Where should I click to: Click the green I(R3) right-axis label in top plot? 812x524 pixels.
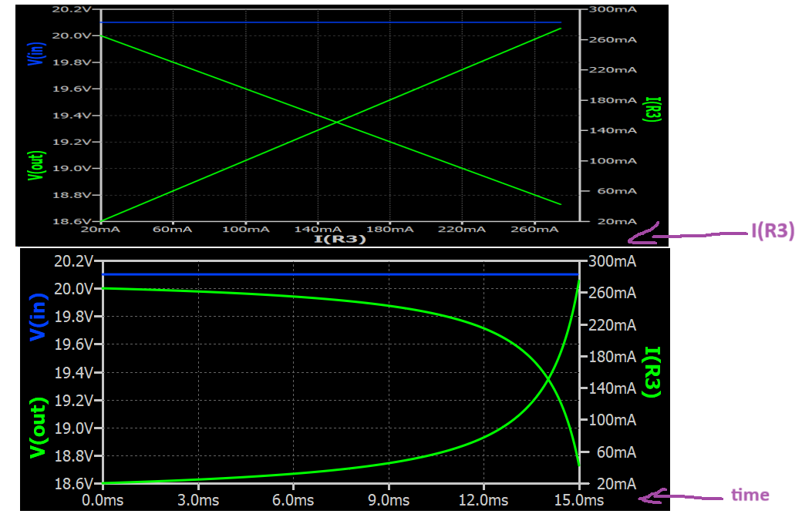pos(652,109)
